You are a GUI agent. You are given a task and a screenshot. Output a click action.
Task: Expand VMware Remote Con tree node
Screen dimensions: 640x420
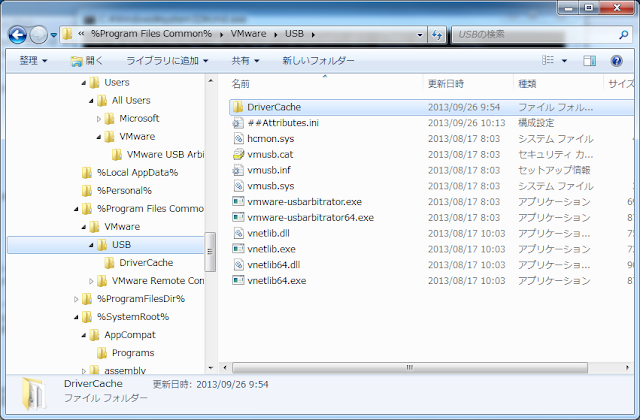(91, 281)
